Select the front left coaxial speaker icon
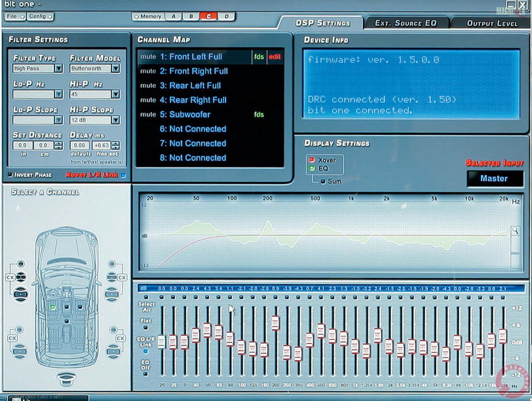This screenshot has height=401, width=532. coord(21,277)
